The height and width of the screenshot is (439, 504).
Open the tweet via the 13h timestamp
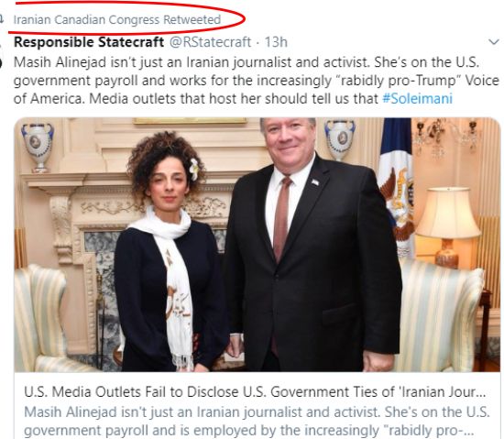(276, 42)
